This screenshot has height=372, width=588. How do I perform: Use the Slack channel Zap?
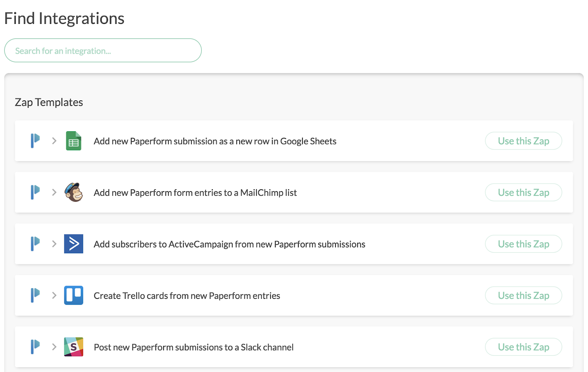tap(523, 347)
